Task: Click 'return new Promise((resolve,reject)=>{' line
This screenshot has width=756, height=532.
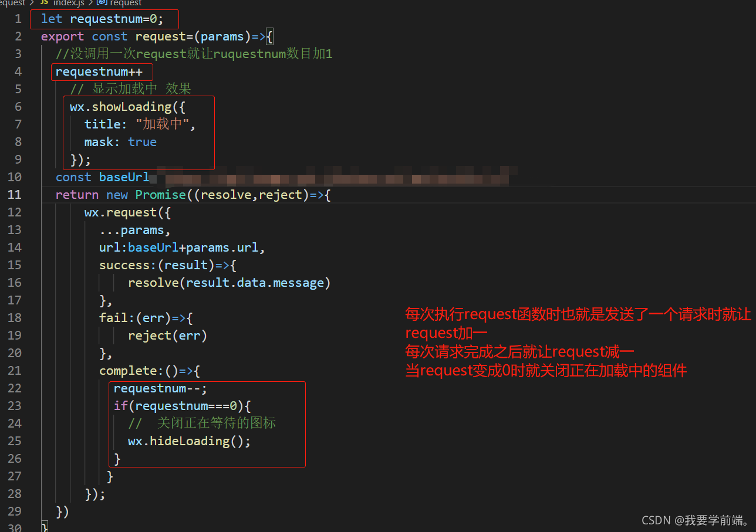Action: pyautogui.click(x=193, y=195)
